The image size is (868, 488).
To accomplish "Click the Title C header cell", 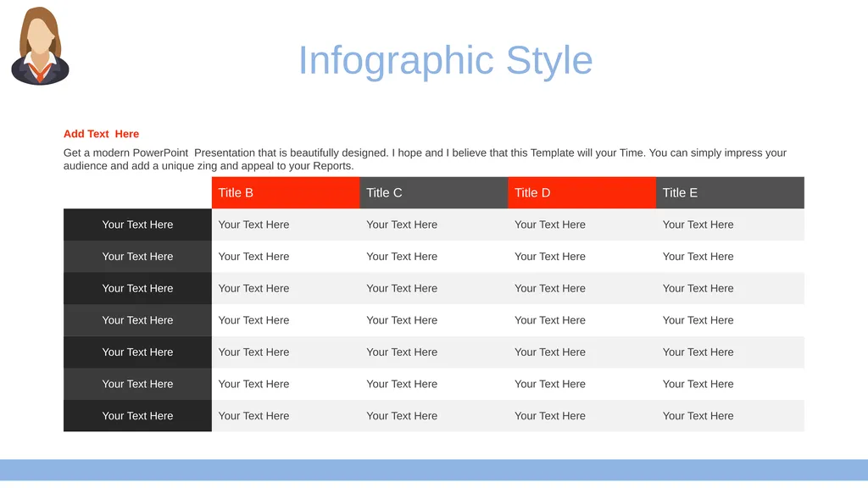I will [434, 192].
